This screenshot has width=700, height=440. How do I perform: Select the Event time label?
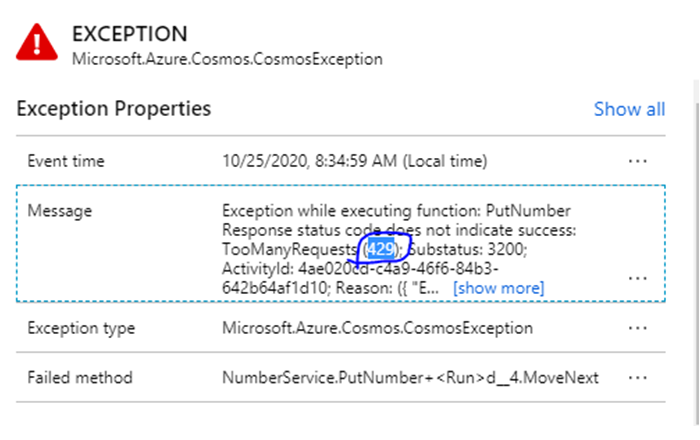click(66, 161)
